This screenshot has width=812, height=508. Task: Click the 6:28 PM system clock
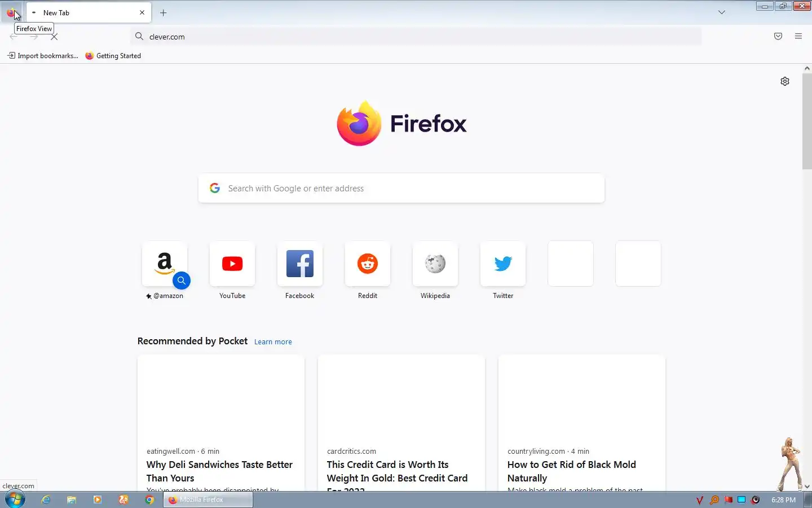pyautogui.click(x=783, y=500)
